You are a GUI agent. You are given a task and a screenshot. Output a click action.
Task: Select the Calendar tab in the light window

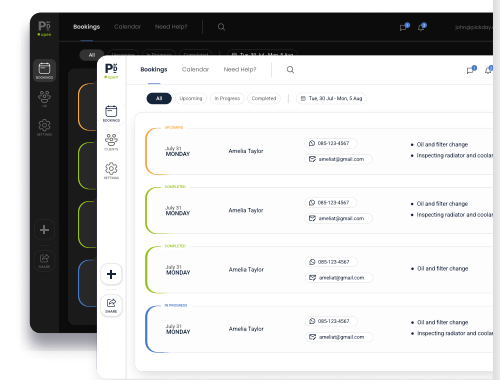(195, 69)
